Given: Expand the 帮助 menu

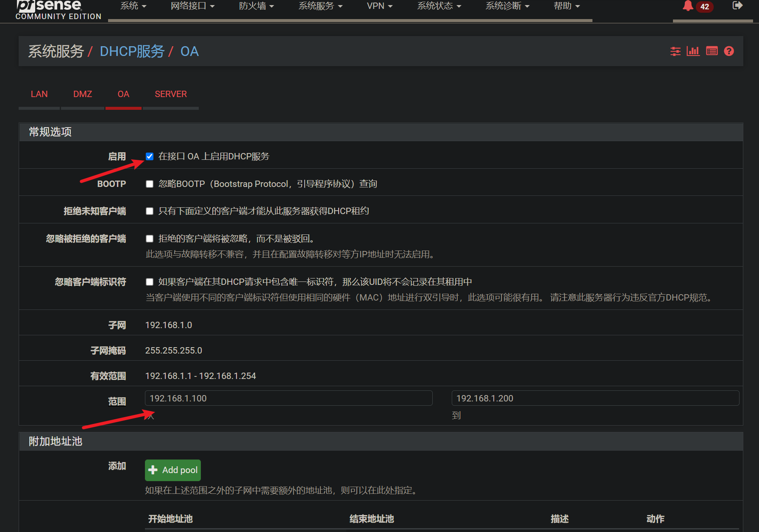Looking at the screenshot, I should click(x=567, y=6).
